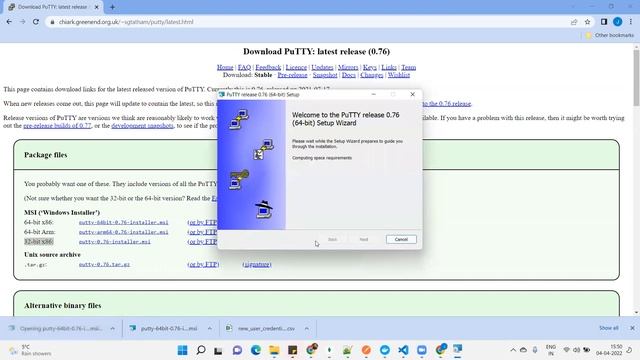
Task: Click the Back button in PuTTY Setup
Action: (332, 240)
